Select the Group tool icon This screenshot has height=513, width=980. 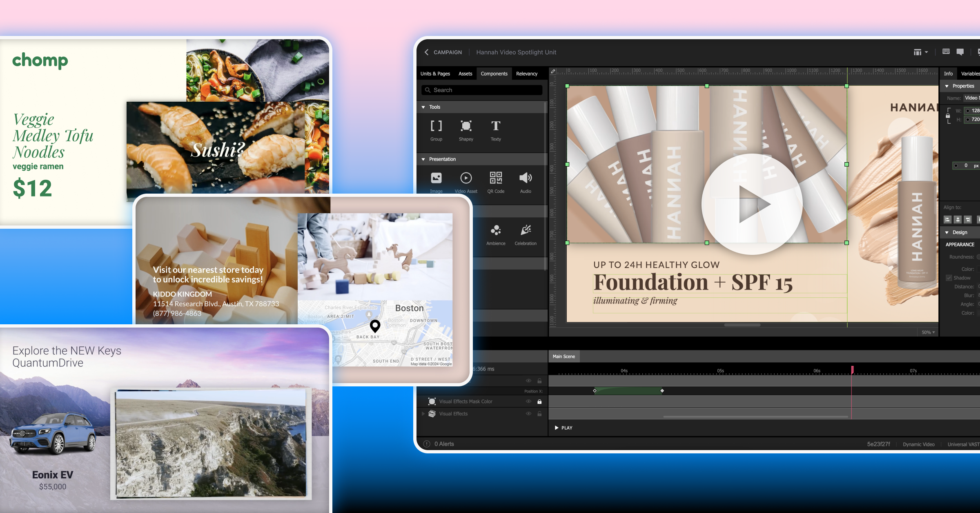tap(436, 126)
